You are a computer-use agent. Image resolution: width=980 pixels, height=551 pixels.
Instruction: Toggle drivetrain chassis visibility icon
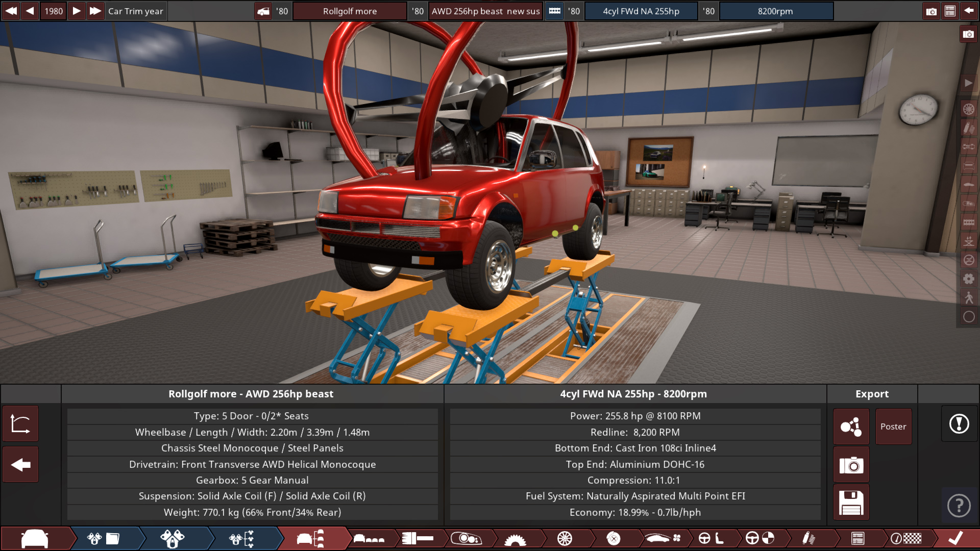point(968,146)
